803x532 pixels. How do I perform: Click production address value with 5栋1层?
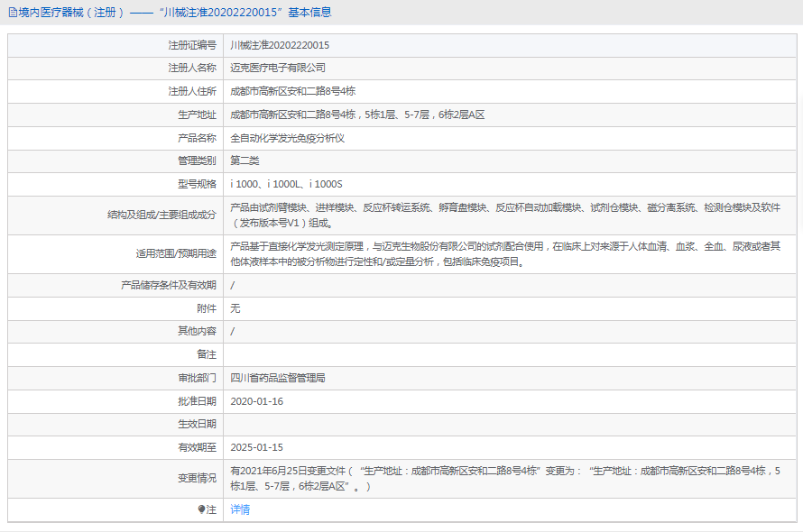357,115
